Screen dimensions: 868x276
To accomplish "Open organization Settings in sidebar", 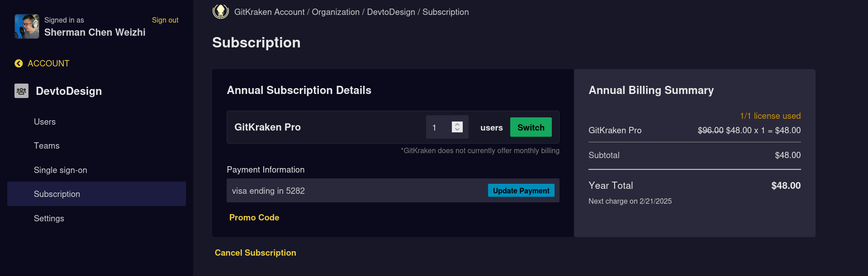I will 49,219.
